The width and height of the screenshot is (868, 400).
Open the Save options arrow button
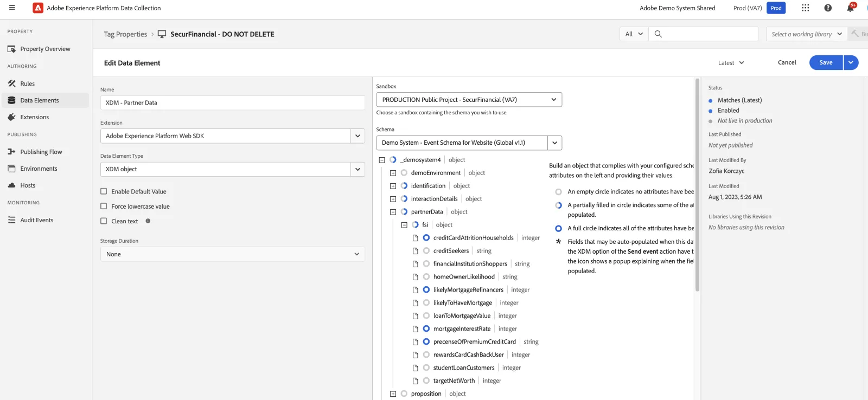851,63
